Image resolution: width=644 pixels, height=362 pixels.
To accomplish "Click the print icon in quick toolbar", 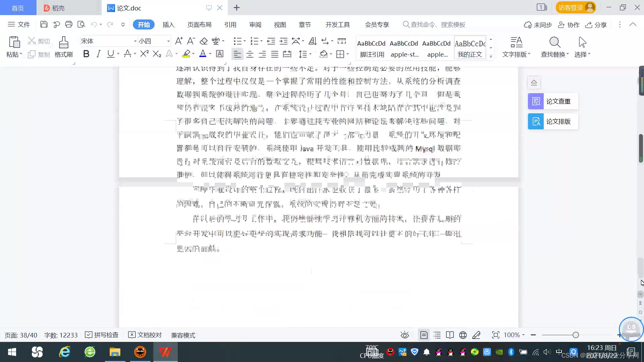I will [69, 24].
